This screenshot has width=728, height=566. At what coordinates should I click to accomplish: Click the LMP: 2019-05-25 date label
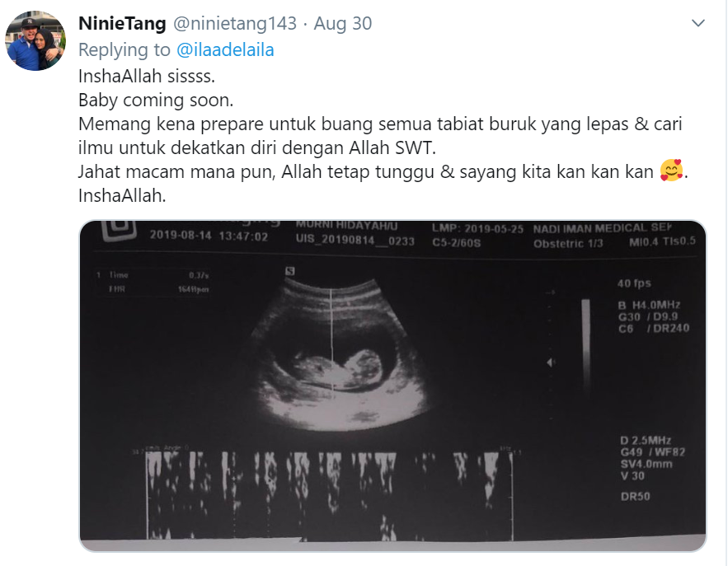click(477, 229)
